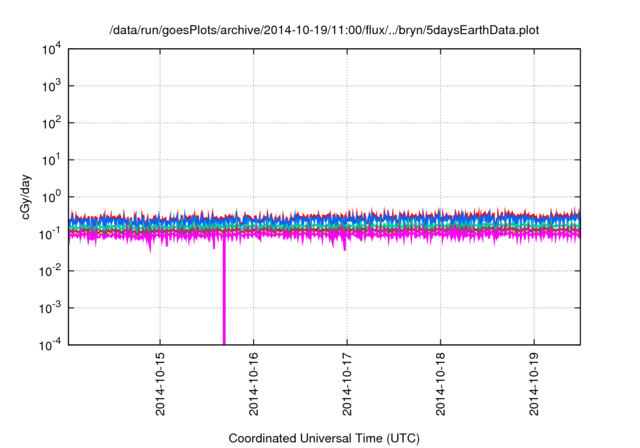This screenshot has height=448, width=640.
Task: Click the x-axis date label 2014-10-16
Action: click(x=253, y=384)
